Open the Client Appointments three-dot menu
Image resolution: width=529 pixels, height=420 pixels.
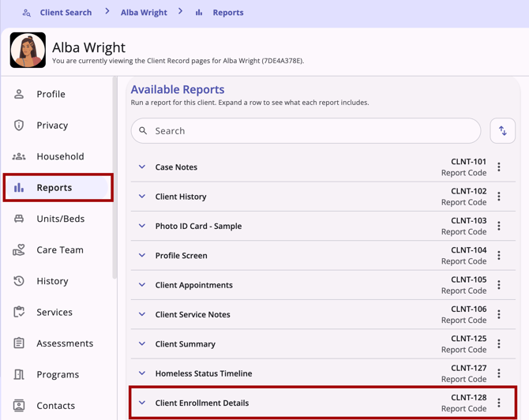click(x=499, y=285)
